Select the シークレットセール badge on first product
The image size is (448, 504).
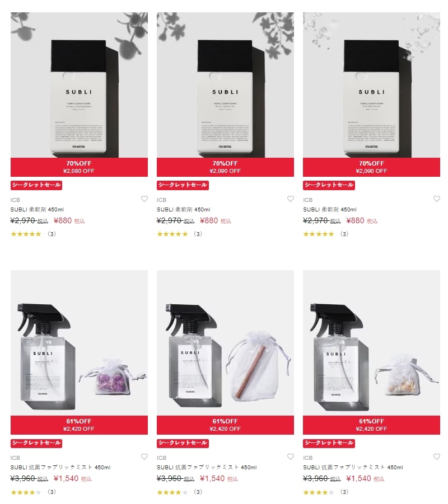[x=36, y=185]
